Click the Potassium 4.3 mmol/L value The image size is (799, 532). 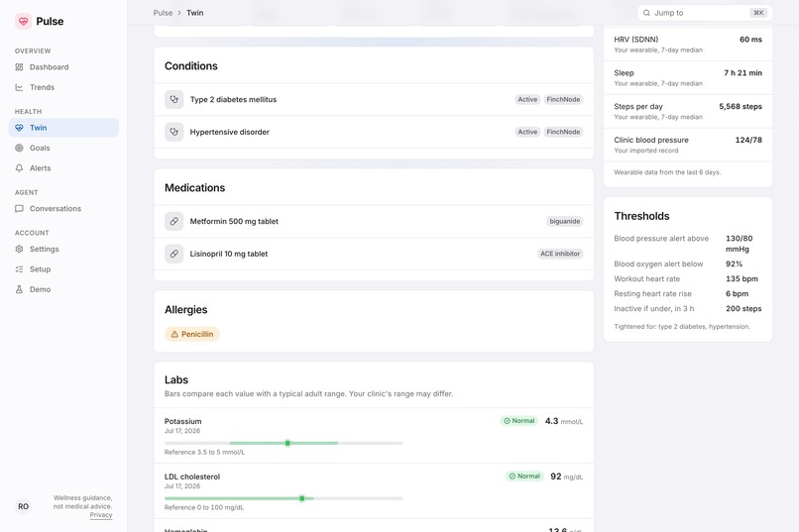pos(564,421)
